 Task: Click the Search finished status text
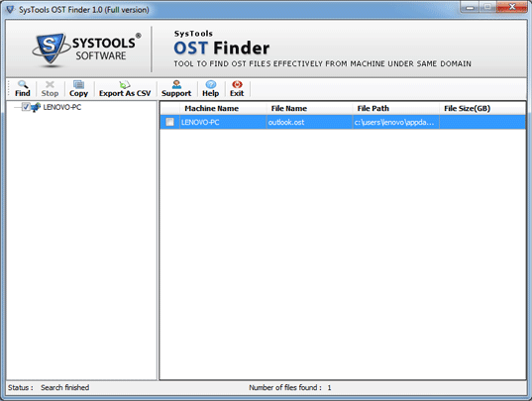(x=64, y=387)
